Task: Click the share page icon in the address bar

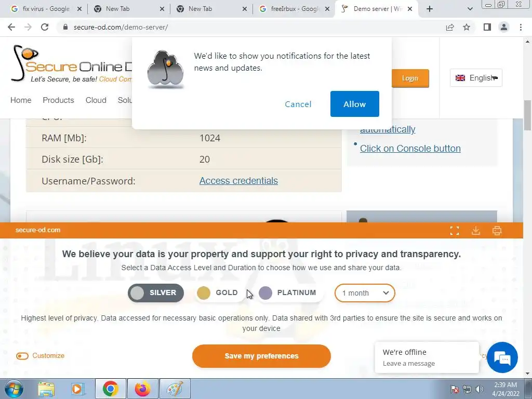Action: [450, 27]
